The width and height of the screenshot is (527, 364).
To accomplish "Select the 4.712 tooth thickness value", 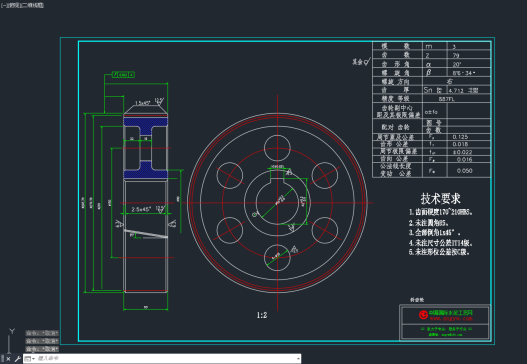I will pos(456,90).
